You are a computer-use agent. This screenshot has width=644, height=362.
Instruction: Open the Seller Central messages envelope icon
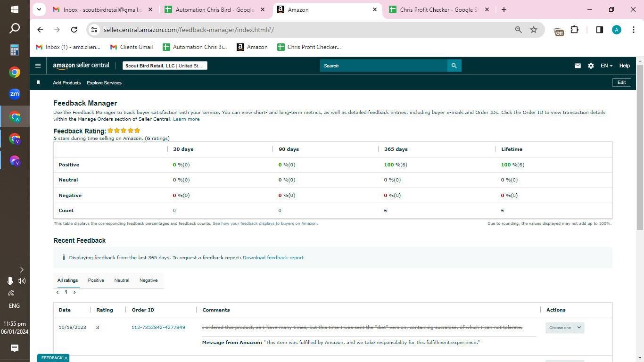click(578, 66)
